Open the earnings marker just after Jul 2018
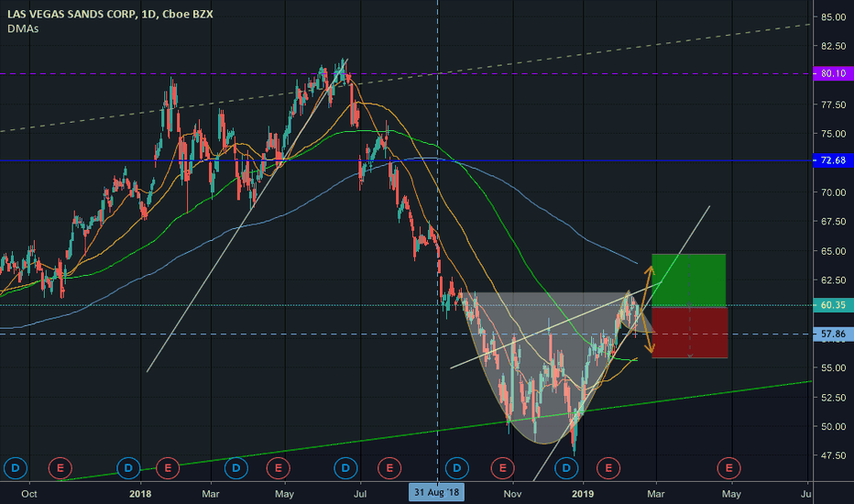 (x=389, y=467)
